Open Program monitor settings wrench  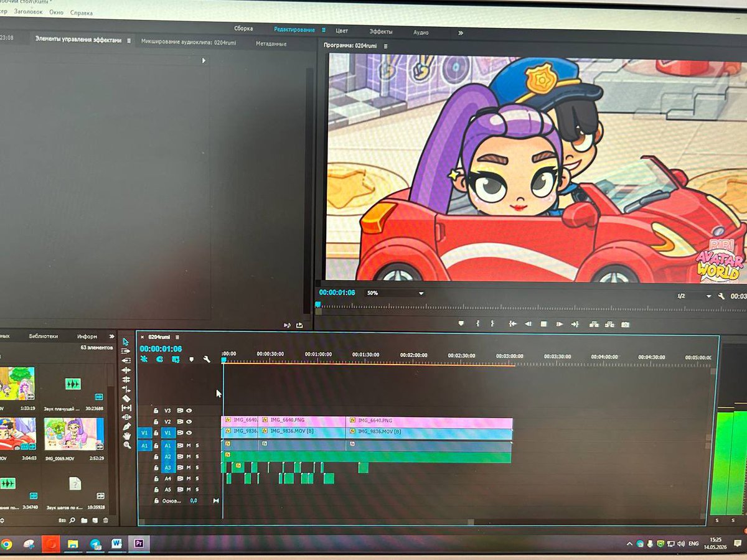click(x=721, y=296)
